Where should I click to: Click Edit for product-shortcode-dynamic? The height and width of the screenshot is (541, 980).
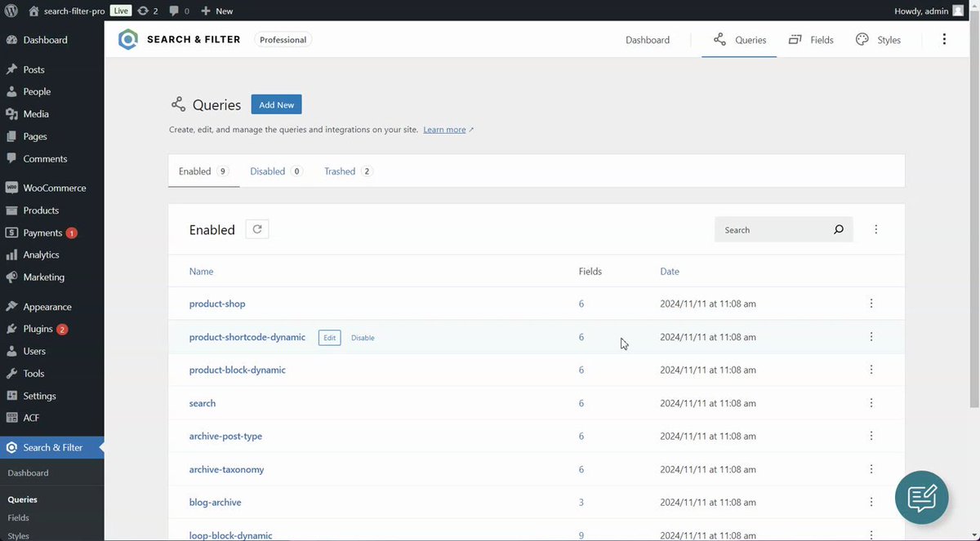(329, 338)
